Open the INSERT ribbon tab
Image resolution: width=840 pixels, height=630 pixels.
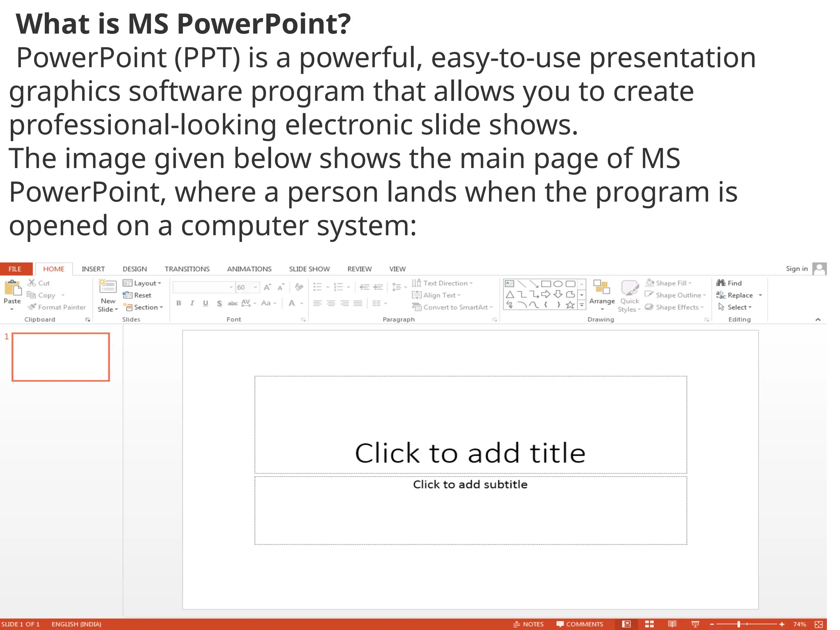pyautogui.click(x=93, y=269)
